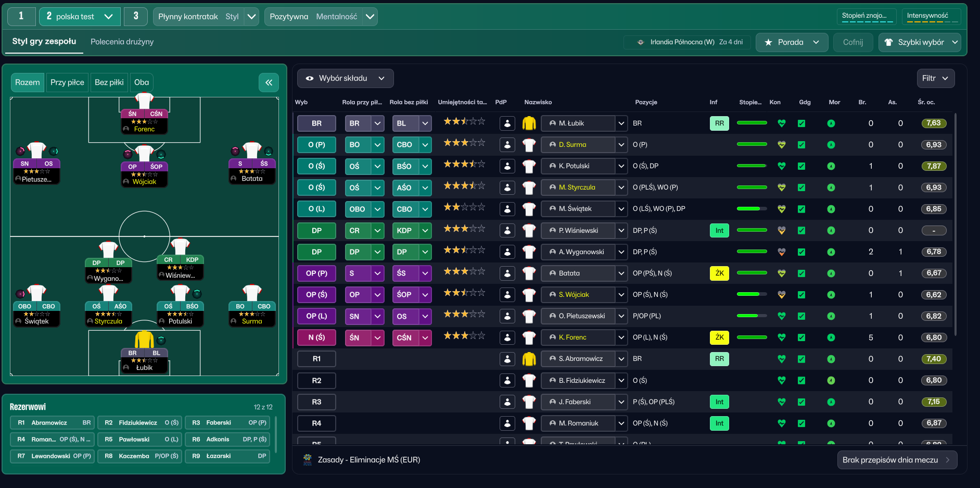This screenshot has height=488, width=980.
Task: Toggle the match-day checkbox for Batata
Action: (801, 273)
